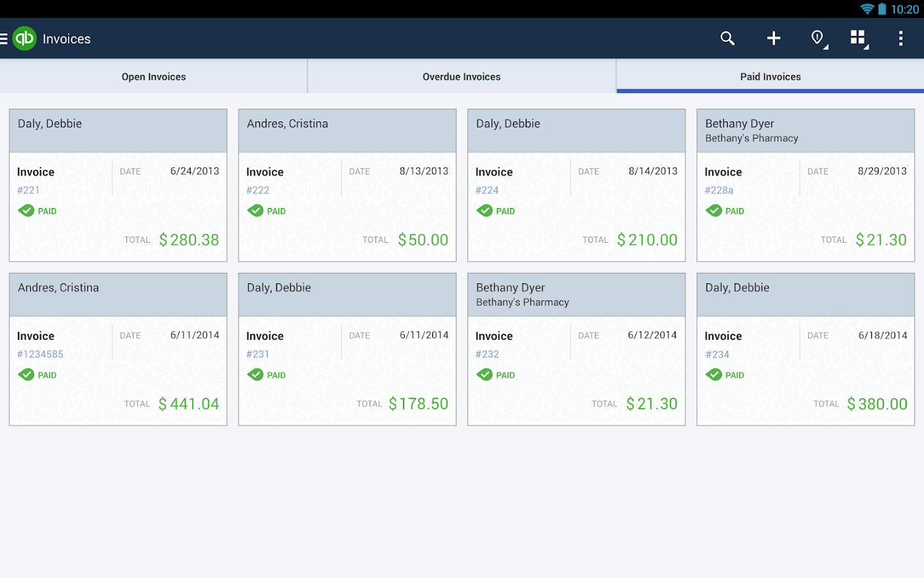924x578 pixels.
Task: Tap the QuickBooks logo icon
Action: tap(24, 39)
